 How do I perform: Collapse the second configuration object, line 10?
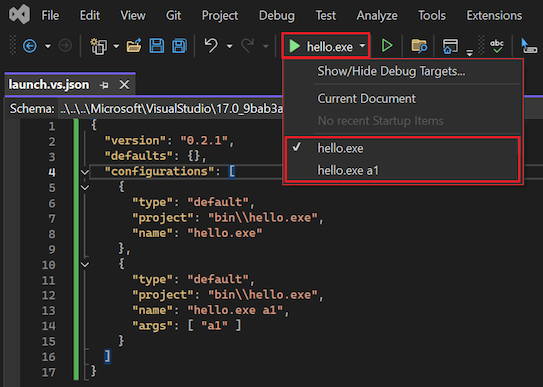point(84,265)
